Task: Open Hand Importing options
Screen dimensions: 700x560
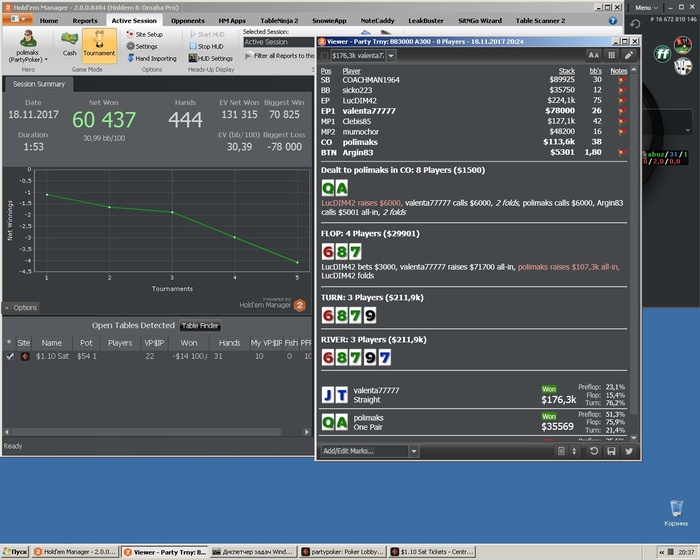Action: point(152,59)
